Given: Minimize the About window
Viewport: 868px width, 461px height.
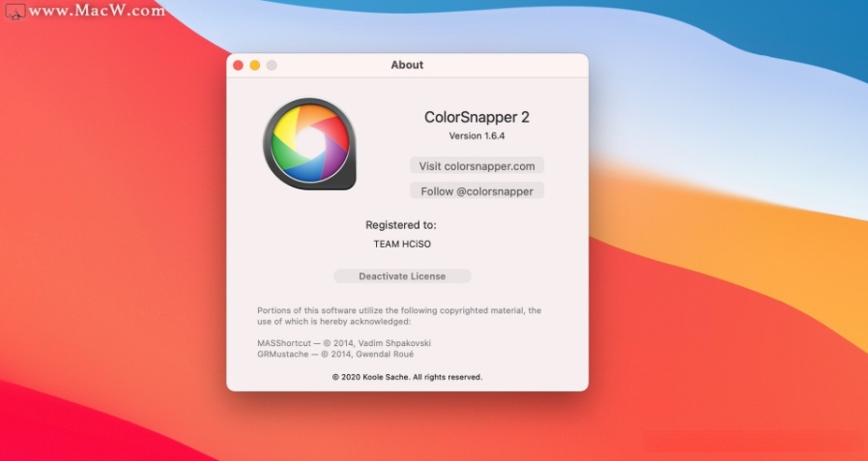Looking at the screenshot, I should click(254, 66).
